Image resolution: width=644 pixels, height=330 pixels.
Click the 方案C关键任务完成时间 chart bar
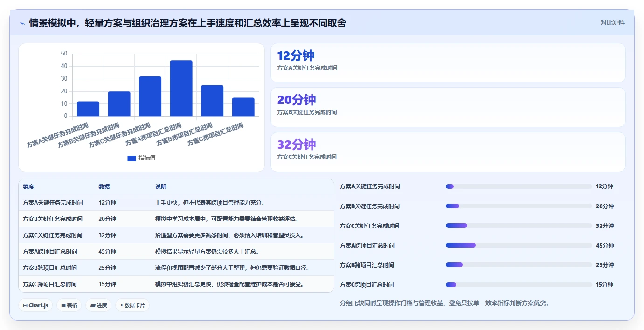150,96
